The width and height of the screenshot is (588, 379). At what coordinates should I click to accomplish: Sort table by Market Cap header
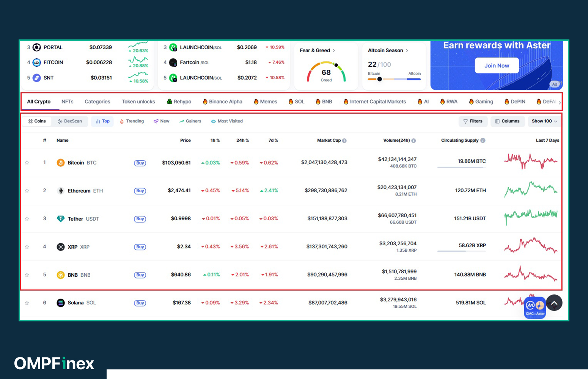pyautogui.click(x=329, y=140)
